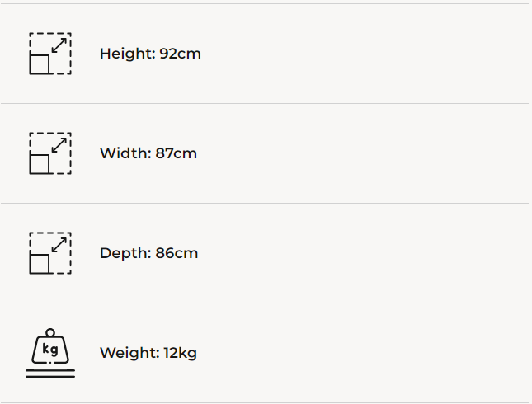Click diagonal arrow inside Width icon

click(x=59, y=145)
